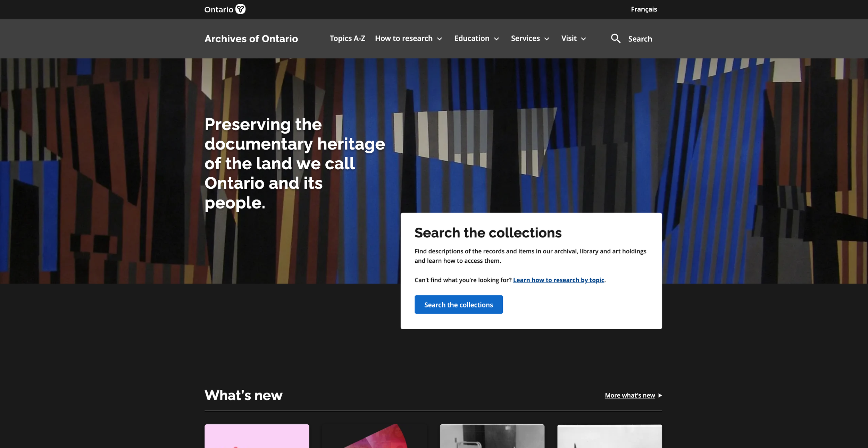Expand the Visit dropdown menu
The width and height of the screenshot is (868, 448).
coord(574,38)
